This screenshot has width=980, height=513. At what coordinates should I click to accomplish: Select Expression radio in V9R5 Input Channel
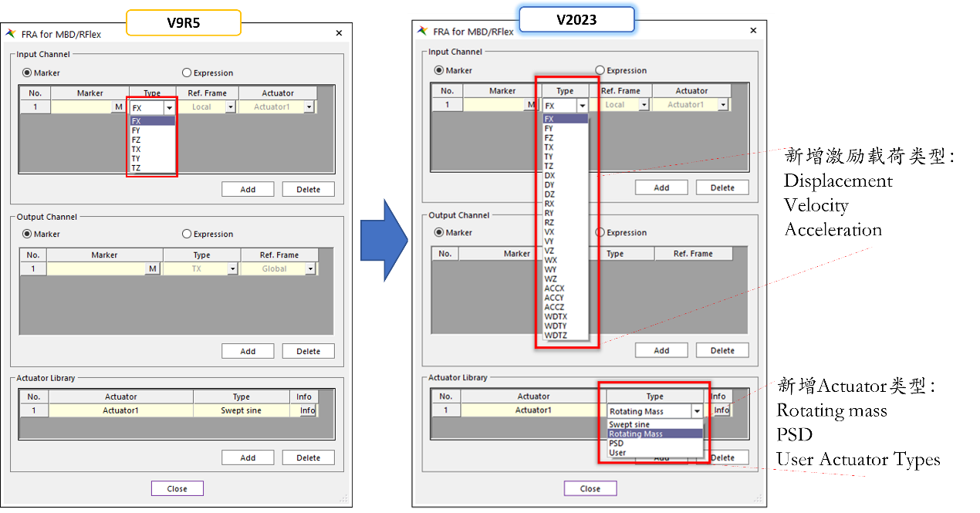click(187, 73)
